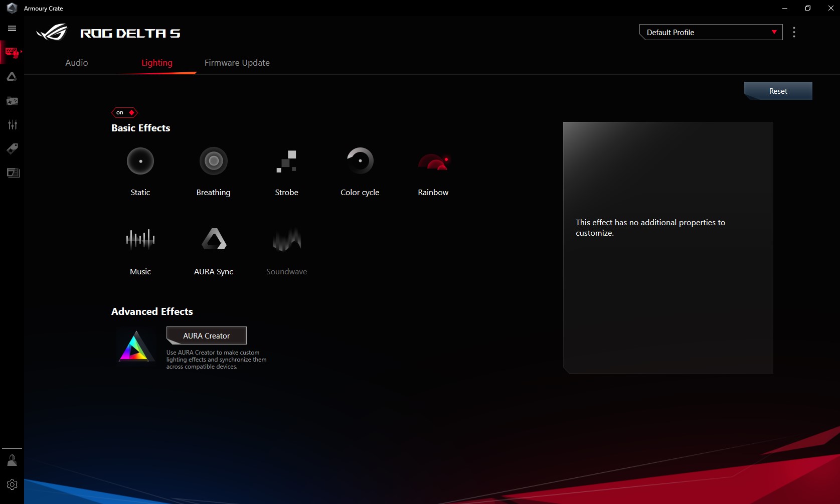Pick the Strobe effect icon
This screenshot has height=504, width=840.
click(x=286, y=161)
